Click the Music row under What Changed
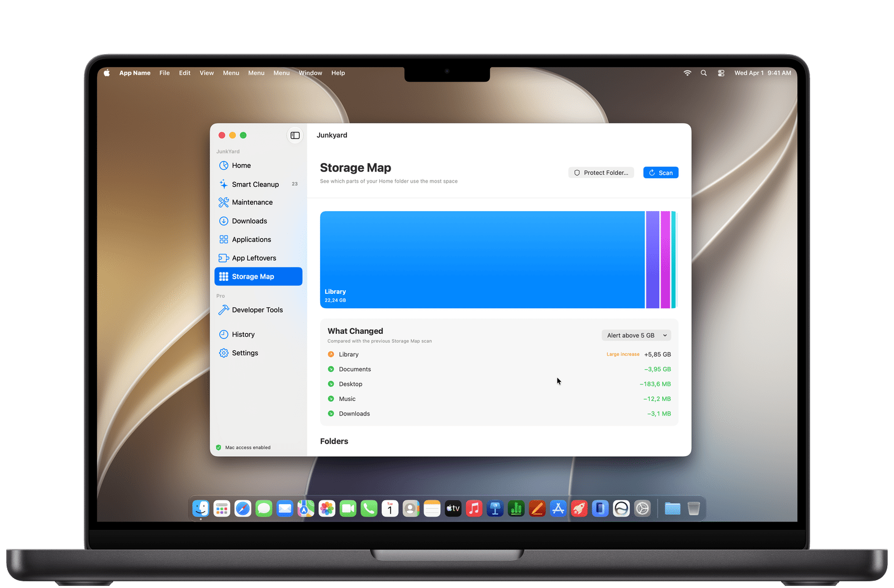Screen dimensions: 894x588 pos(499,399)
